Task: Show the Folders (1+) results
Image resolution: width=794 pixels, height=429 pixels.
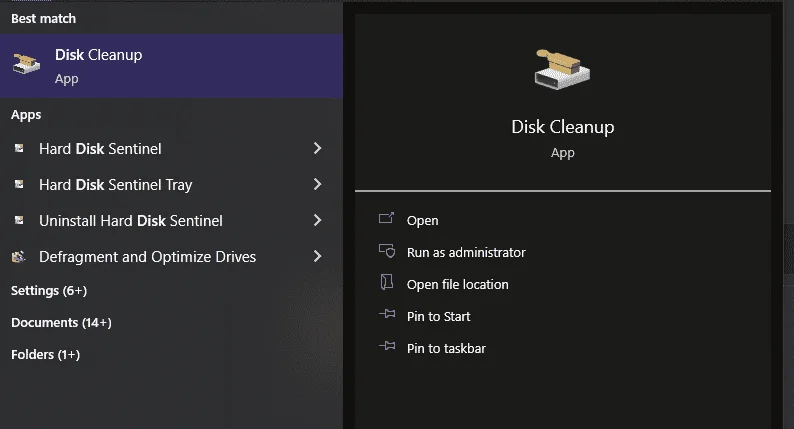Action: click(x=46, y=355)
